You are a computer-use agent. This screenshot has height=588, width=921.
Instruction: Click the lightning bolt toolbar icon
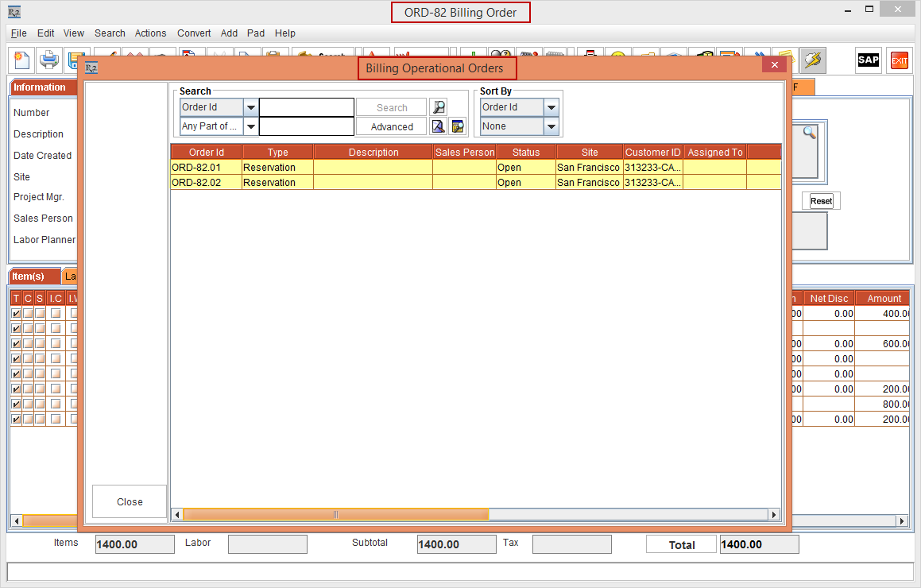pos(812,60)
